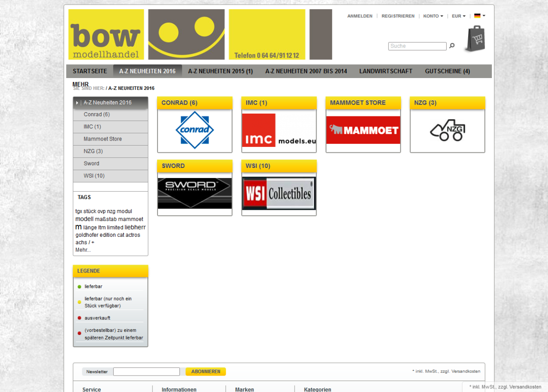Select IMC (1) in the sidebar
548x392 pixels.
point(111,127)
